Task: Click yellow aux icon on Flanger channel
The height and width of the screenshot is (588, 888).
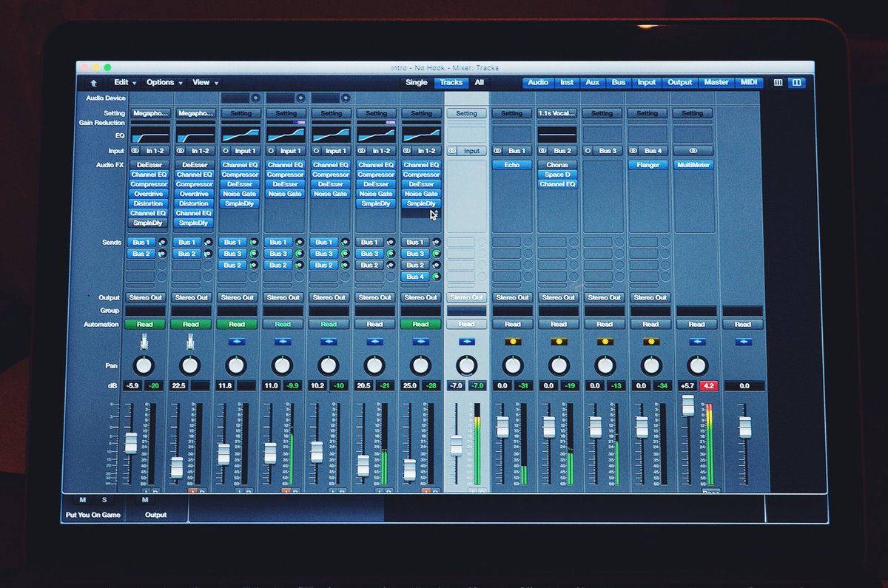Action: click(651, 342)
